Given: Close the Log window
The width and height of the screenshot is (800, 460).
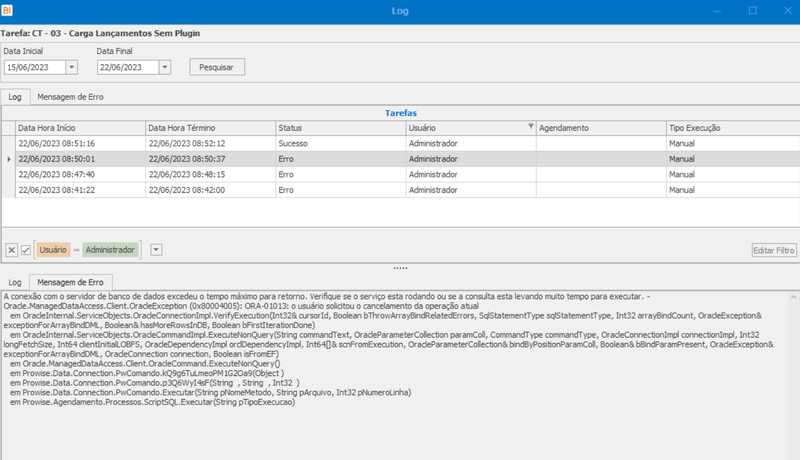Looking at the screenshot, I should point(788,11).
